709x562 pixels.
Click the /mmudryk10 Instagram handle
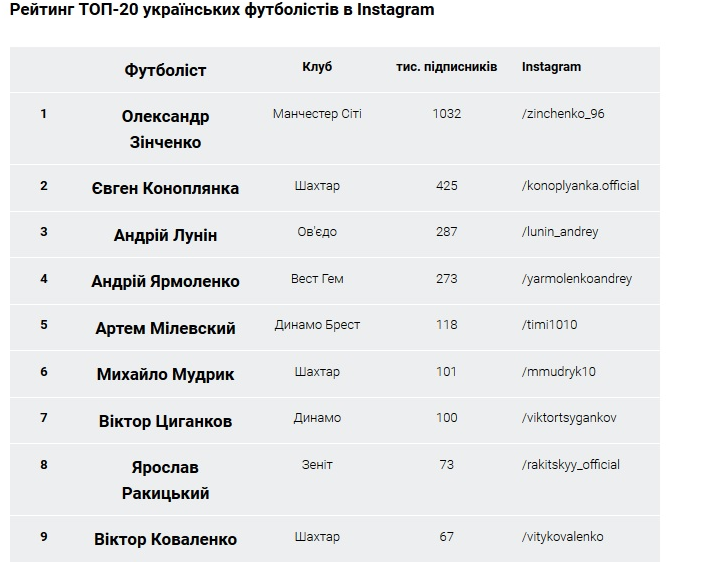pos(558,372)
